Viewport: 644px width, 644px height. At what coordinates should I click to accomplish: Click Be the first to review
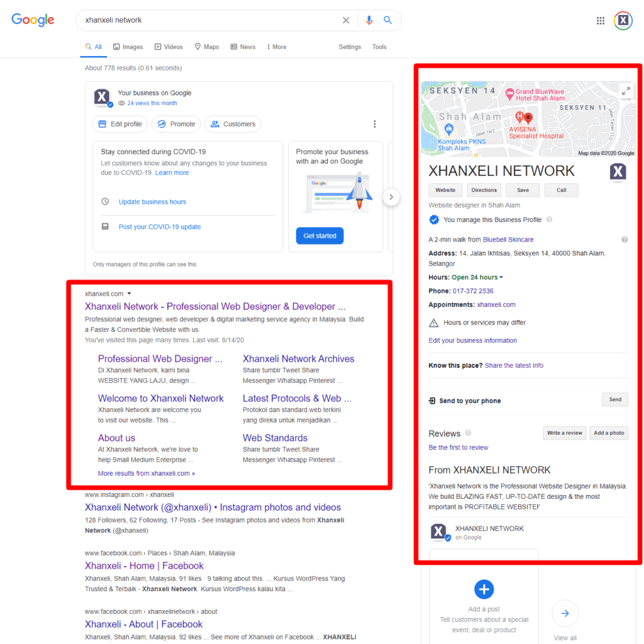point(458,447)
